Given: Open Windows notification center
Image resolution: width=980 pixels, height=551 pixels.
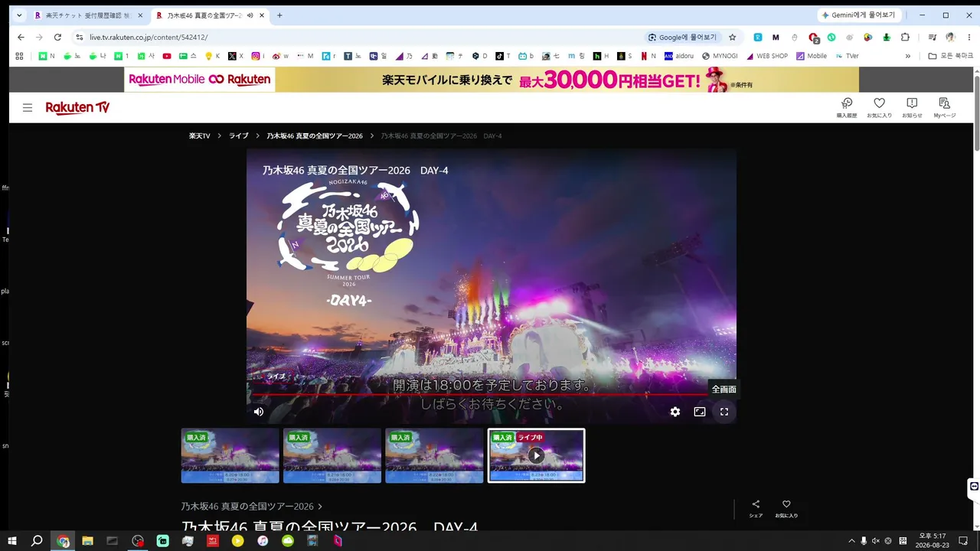Looking at the screenshot, I should pyautogui.click(x=963, y=541).
